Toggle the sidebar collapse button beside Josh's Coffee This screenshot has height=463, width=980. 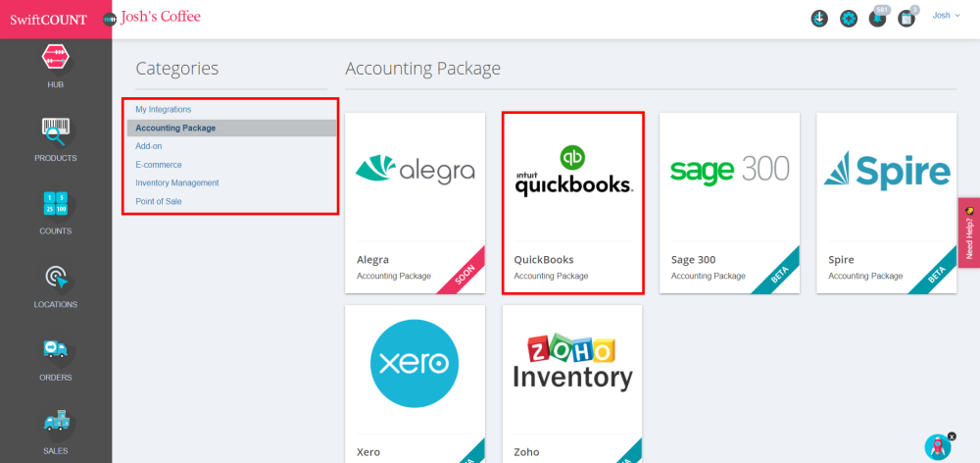[109, 19]
